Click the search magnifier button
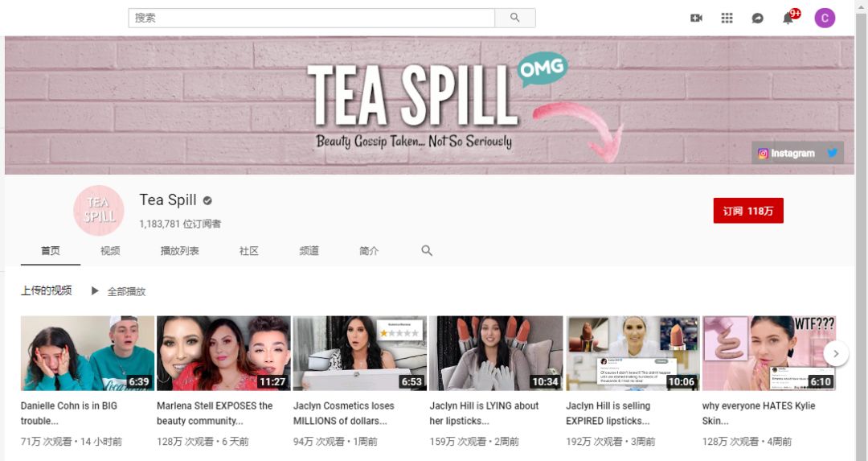 (515, 18)
